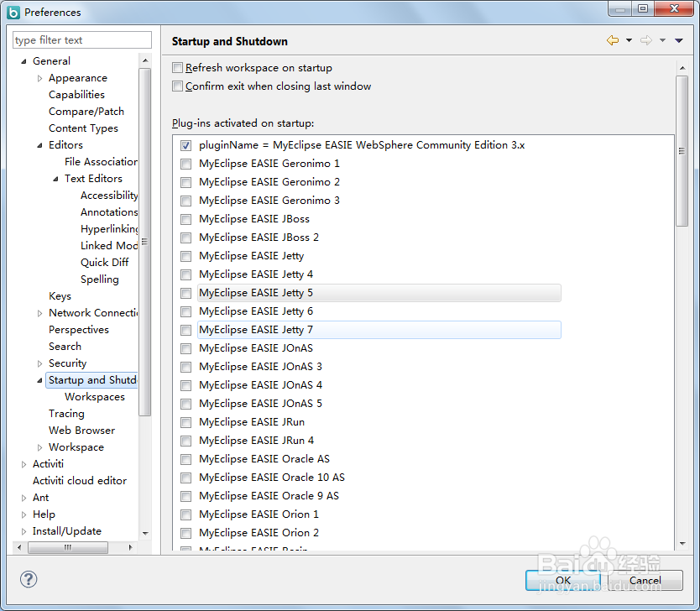700x611 pixels.
Task: Open Annotations under Text Editors
Action: (109, 212)
